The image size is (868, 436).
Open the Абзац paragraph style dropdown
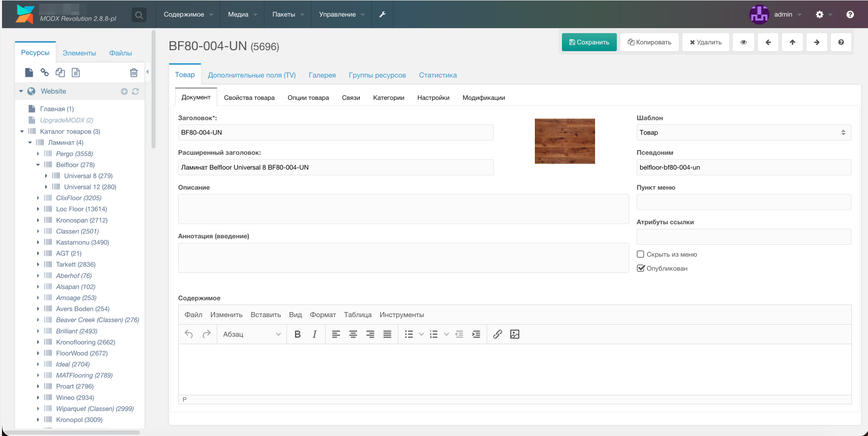251,334
